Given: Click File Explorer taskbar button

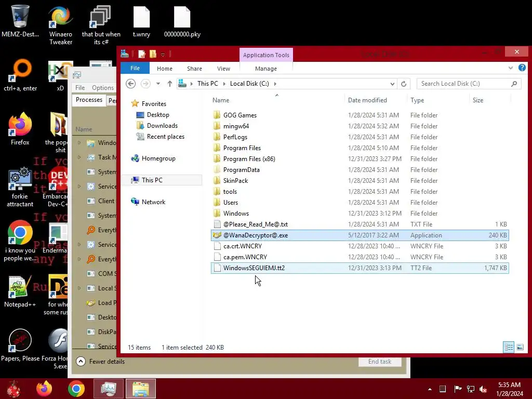Looking at the screenshot, I should 141,389.
